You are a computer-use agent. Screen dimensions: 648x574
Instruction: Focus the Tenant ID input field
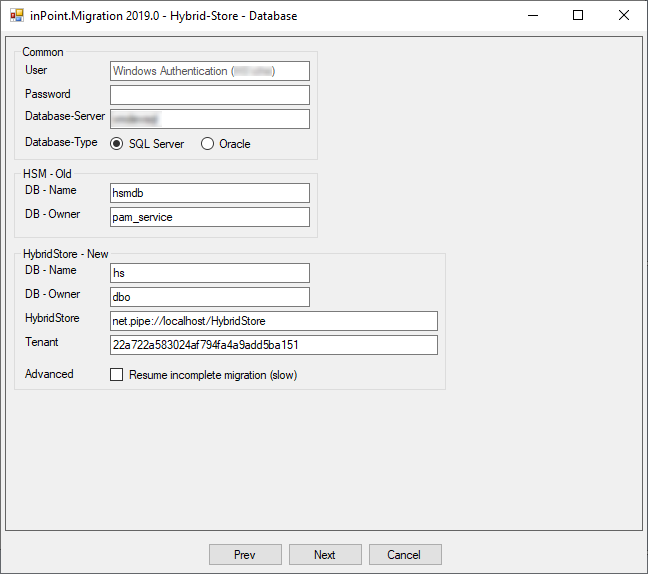[274, 345]
